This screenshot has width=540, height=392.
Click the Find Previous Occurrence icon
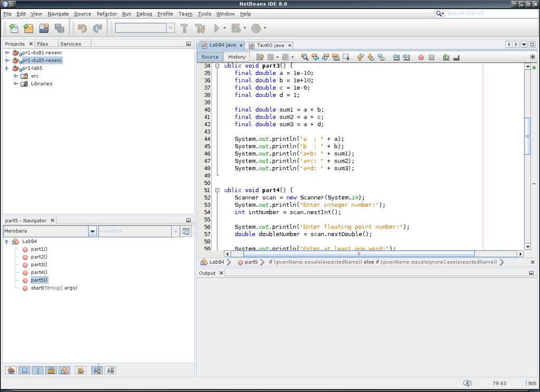pyautogui.click(x=315, y=57)
